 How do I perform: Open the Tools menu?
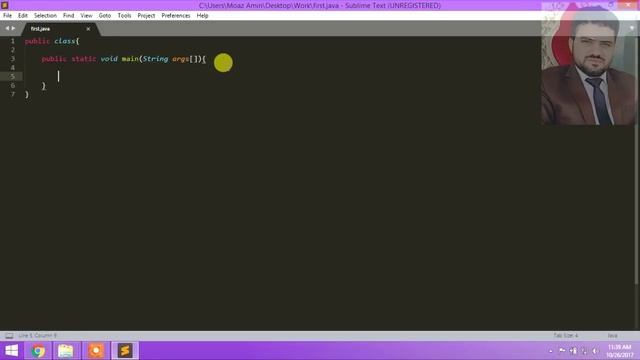coord(124,16)
